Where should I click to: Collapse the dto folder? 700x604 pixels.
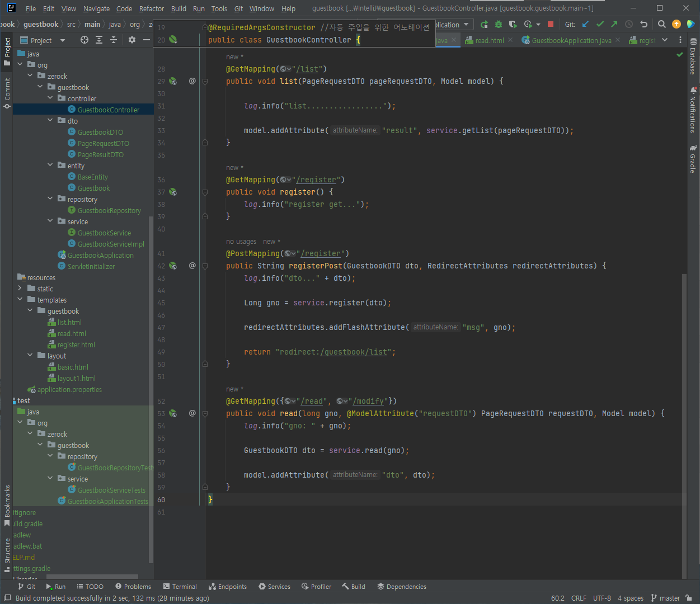click(x=50, y=120)
